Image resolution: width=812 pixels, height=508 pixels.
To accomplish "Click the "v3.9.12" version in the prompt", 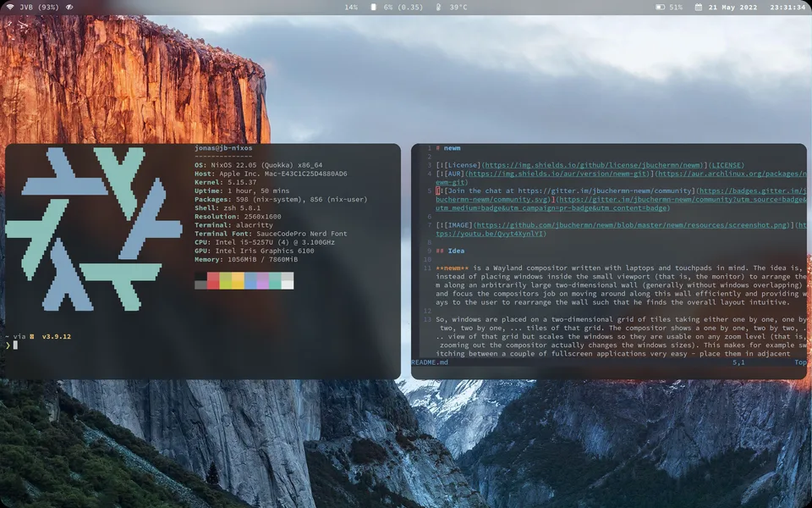I will coord(57,336).
